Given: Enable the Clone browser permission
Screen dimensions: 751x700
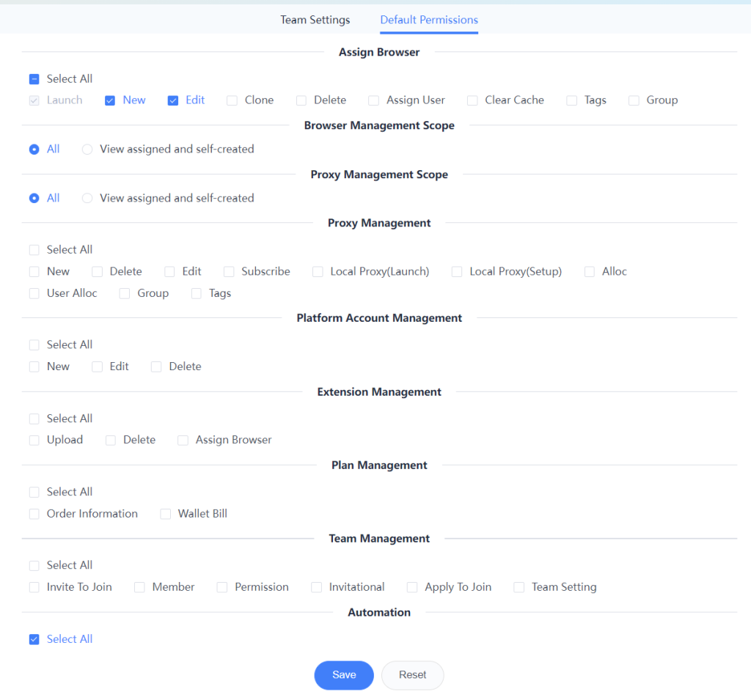Looking at the screenshot, I should click(232, 100).
